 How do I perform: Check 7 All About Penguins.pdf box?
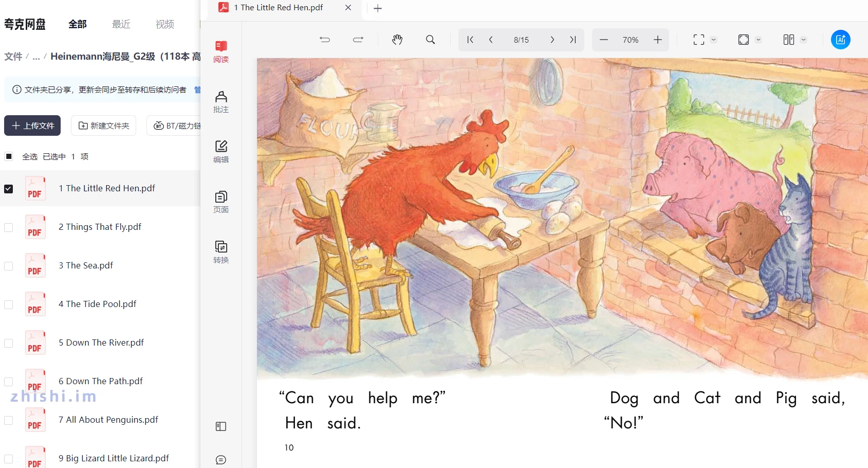point(9,420)
